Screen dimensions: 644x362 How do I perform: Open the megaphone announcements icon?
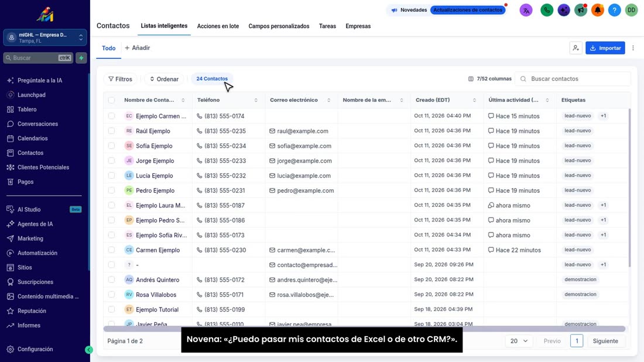[580, 10]
